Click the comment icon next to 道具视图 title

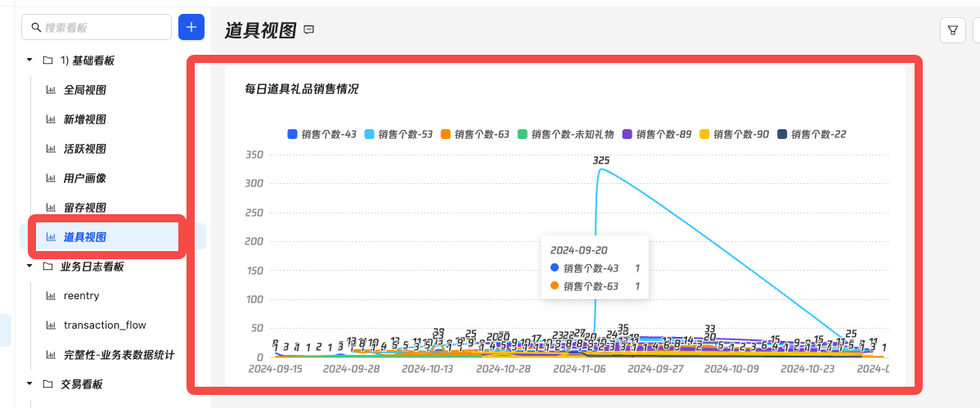[308, 29]
